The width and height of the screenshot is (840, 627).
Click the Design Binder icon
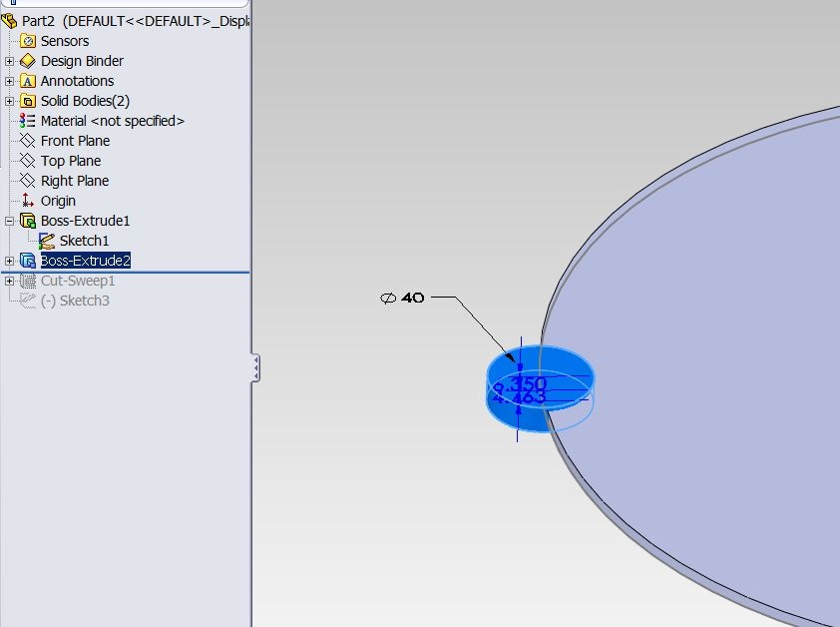point(27,61)
